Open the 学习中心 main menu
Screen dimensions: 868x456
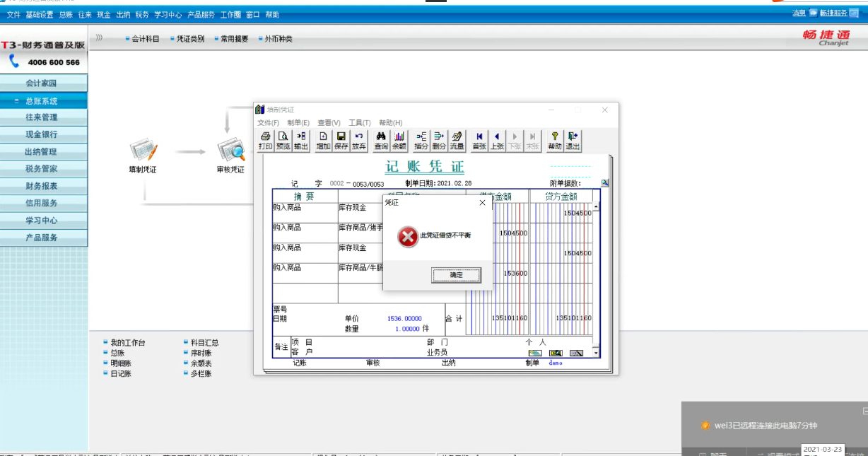point(168,15)
